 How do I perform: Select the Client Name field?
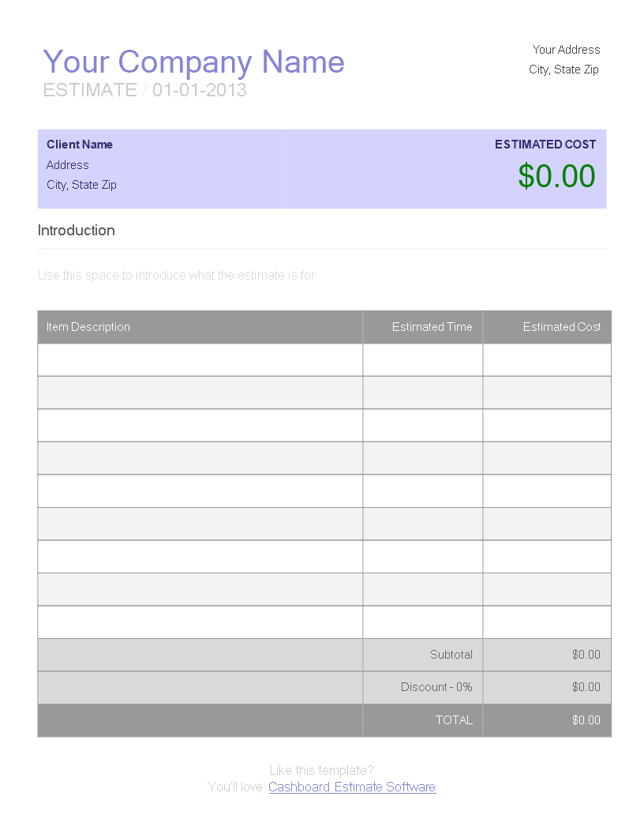(x=80, y=145)
